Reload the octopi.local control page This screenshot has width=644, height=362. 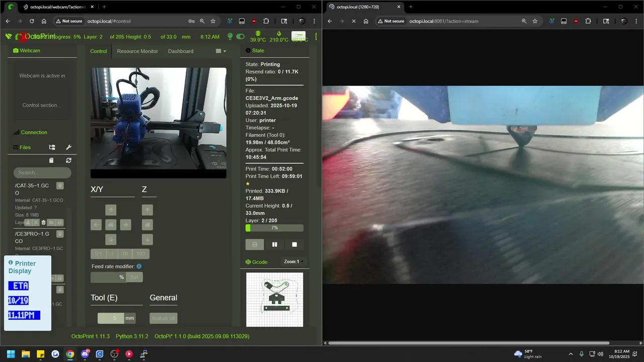click(32, 21)
